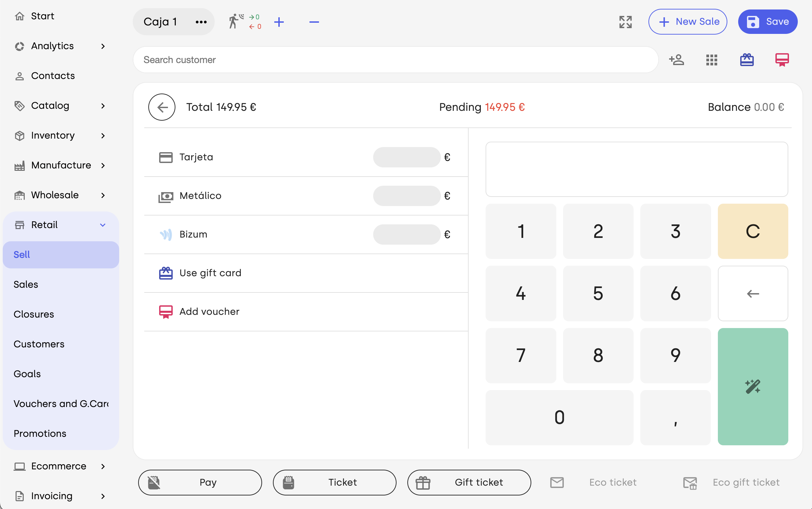Screen dimensions: 812x509
Task: Click the Tarjeta credit card icon
Action: click(x=166, y=157)
